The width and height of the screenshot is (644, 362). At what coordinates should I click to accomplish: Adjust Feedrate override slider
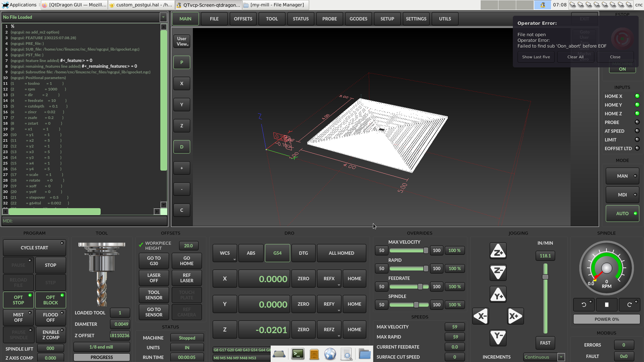pos(409,287)
